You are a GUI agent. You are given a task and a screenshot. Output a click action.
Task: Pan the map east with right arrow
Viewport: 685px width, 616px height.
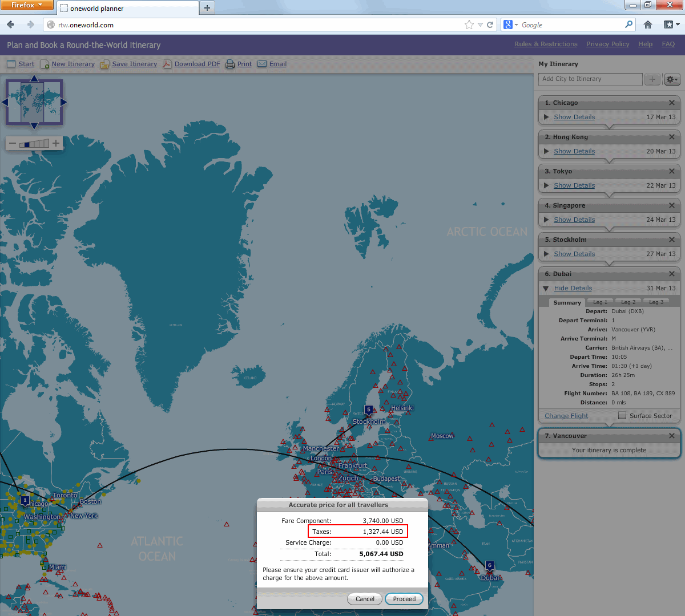pyautogui.click(x=64, y=102)
